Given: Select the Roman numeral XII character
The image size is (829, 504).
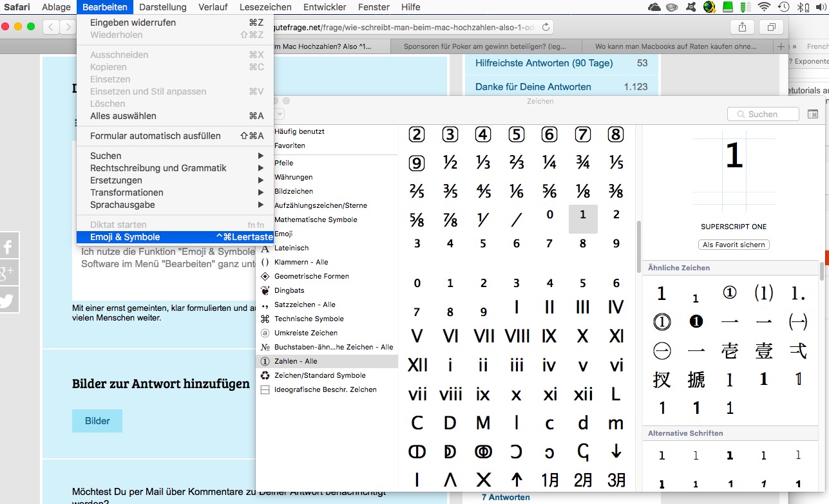Looking at the screenshot, I should pyautogui.click(x=417, y=365).
